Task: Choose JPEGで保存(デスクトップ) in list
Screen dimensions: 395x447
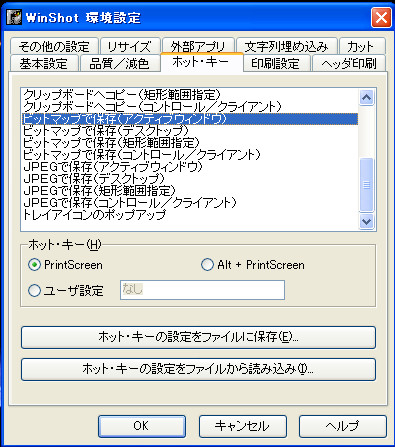Action: [x=190, y=179]
